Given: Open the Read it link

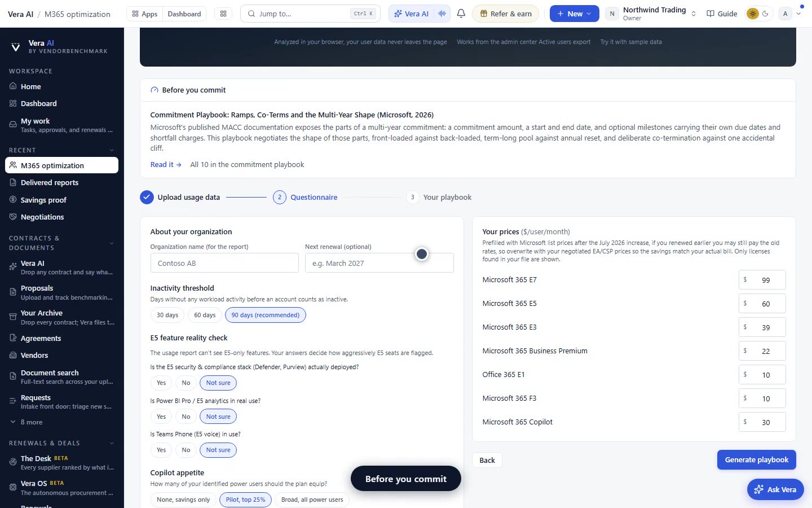Looking at the screenshot, I should 166,164.
